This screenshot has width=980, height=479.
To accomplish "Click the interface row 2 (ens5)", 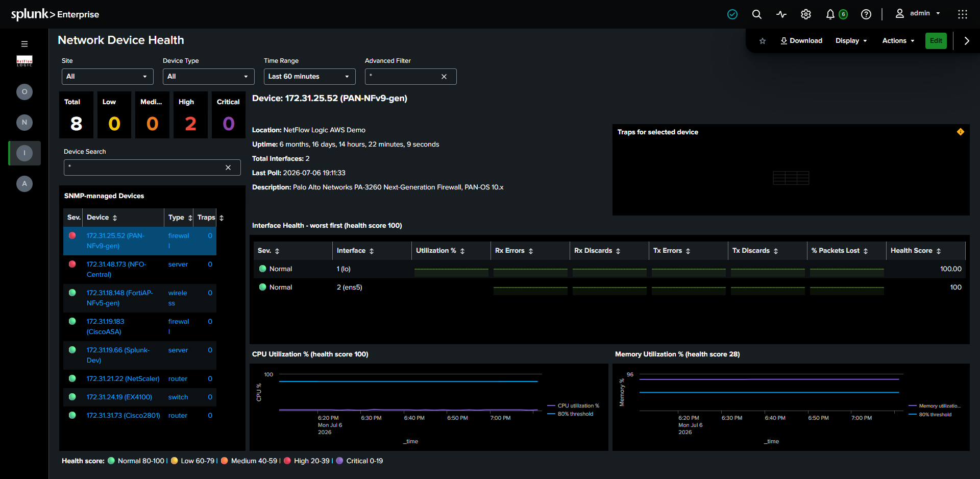I will 609,287.
